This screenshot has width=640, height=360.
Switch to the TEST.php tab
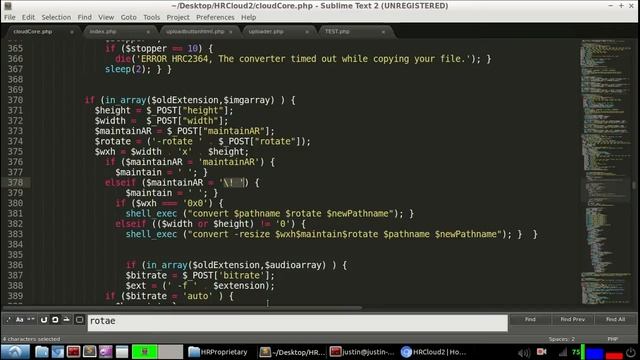(x=354, y=31)
